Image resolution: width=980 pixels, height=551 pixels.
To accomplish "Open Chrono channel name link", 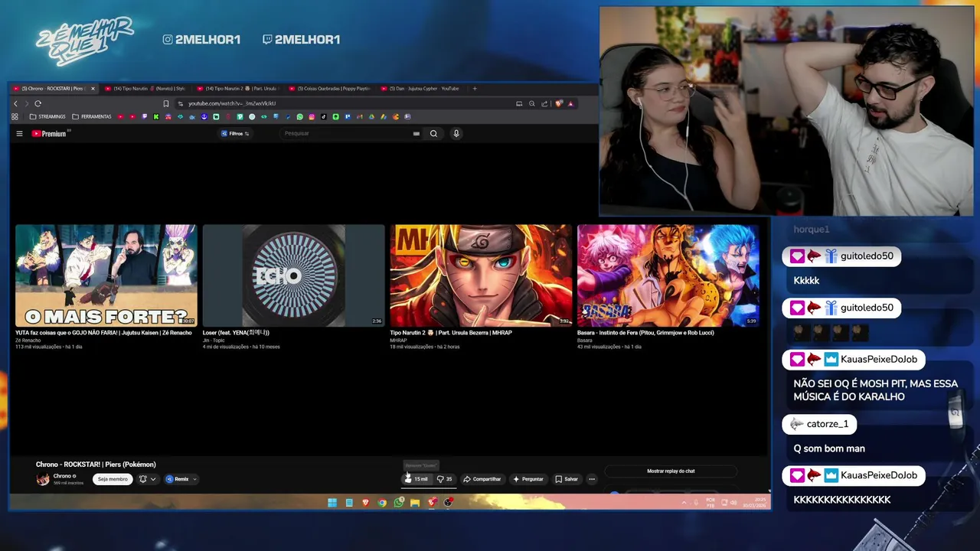I will point(62,476).
